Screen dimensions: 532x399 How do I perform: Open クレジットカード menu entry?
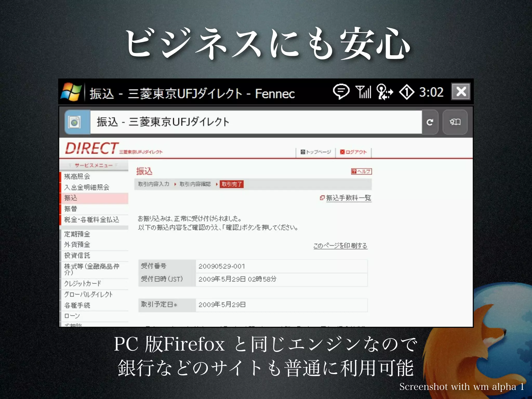click(x=83, y=283)
